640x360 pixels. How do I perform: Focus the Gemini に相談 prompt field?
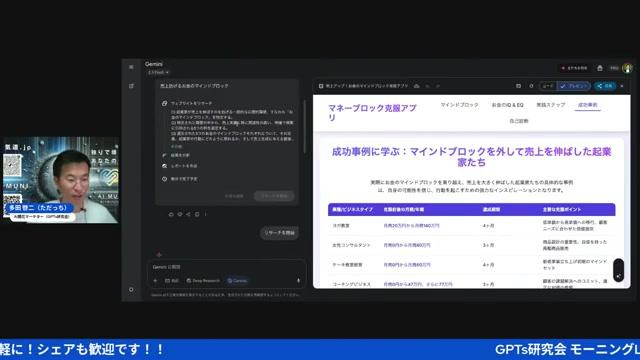click(x=227, y=267)
